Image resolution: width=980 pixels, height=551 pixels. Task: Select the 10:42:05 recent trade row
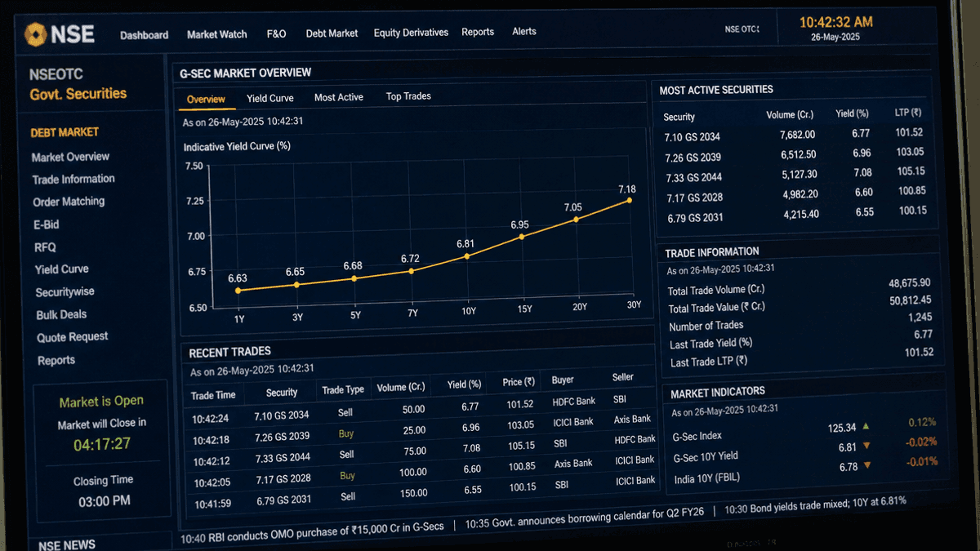pos(423,470)
